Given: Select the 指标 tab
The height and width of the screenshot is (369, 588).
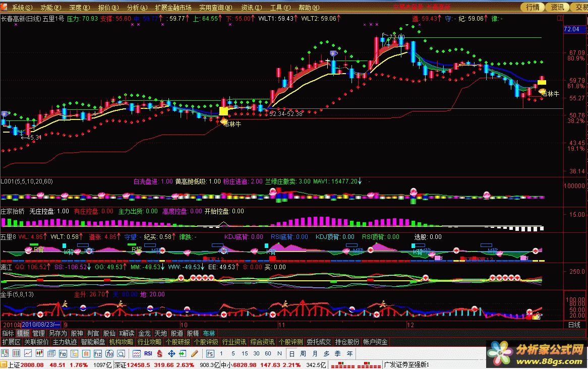Looking at the screenshot, I should point(8,333).
